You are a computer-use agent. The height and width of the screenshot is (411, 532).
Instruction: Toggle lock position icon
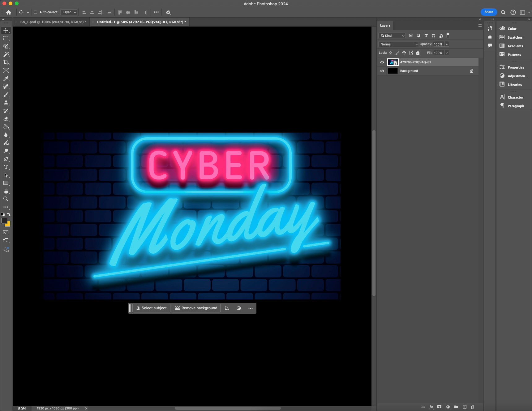404,53
